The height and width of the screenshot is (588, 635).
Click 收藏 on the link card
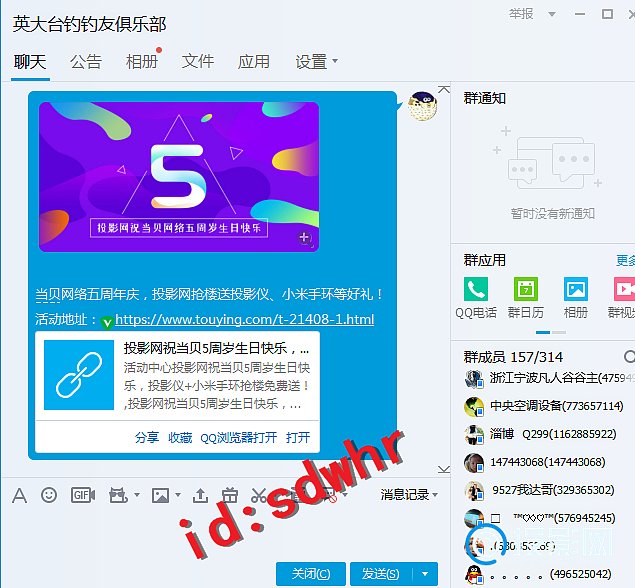click(180, 437)
